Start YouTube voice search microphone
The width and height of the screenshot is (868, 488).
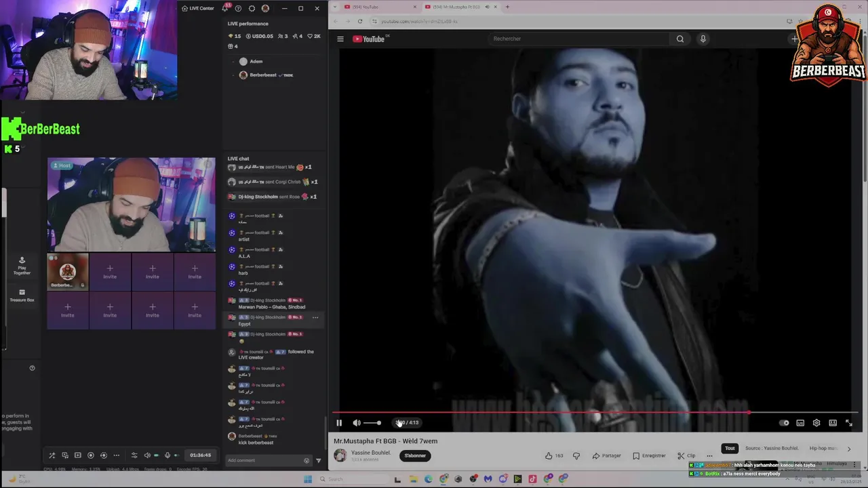coord(703,39)
